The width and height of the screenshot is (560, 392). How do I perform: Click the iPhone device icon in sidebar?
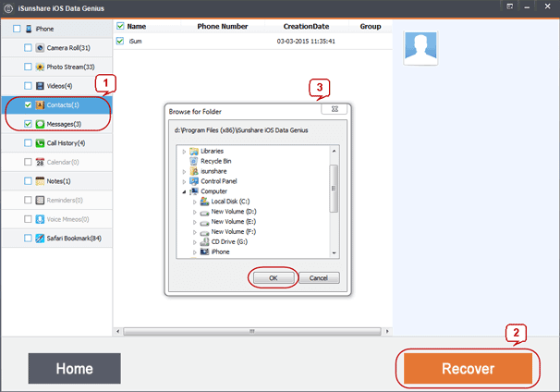click(29, 29)
